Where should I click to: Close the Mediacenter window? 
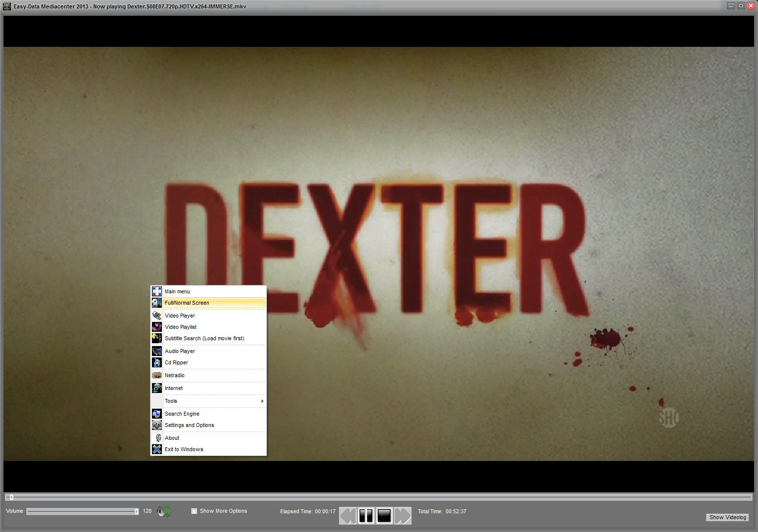pos(751,6)
